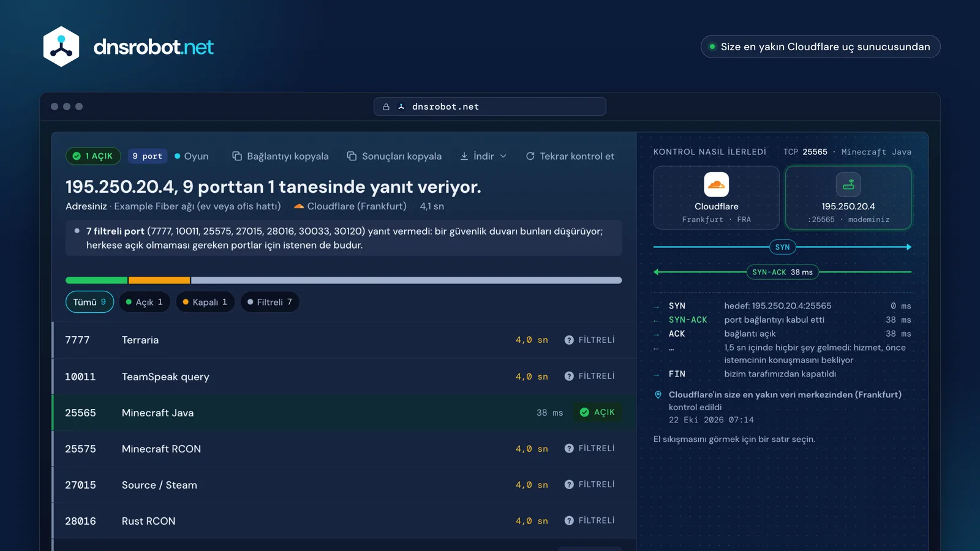Click the Tekrar kontrol et button
The height and width of the screenshot is (551, 980).
570,156
